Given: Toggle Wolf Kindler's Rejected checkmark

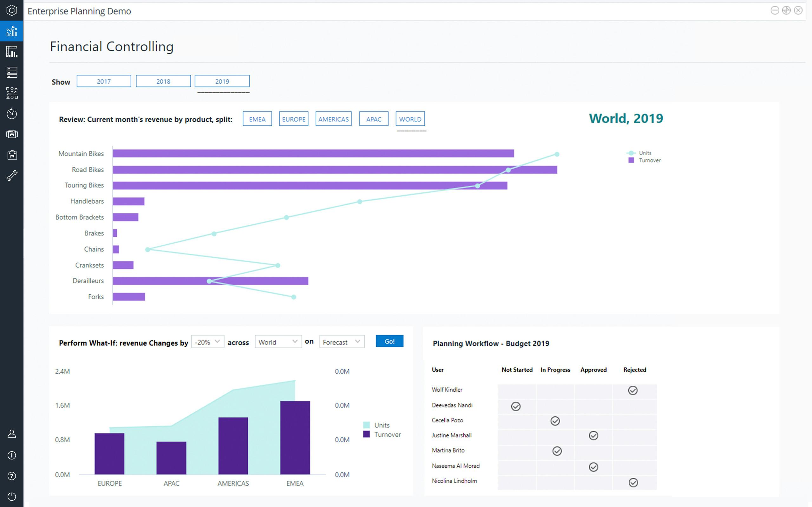Looking at the screenshot, I should pos(632,390).
